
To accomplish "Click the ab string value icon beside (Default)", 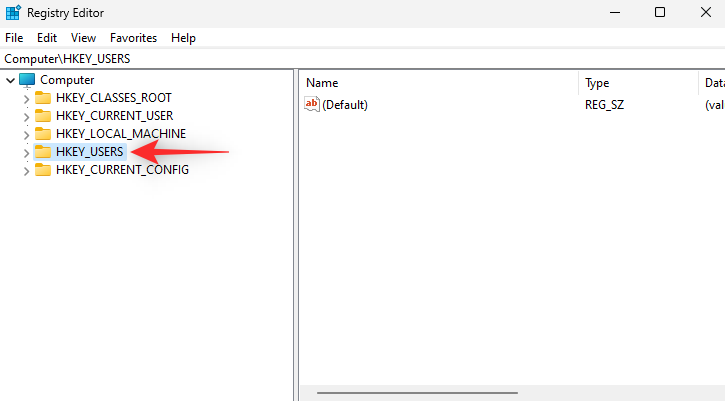I will 312,104.
